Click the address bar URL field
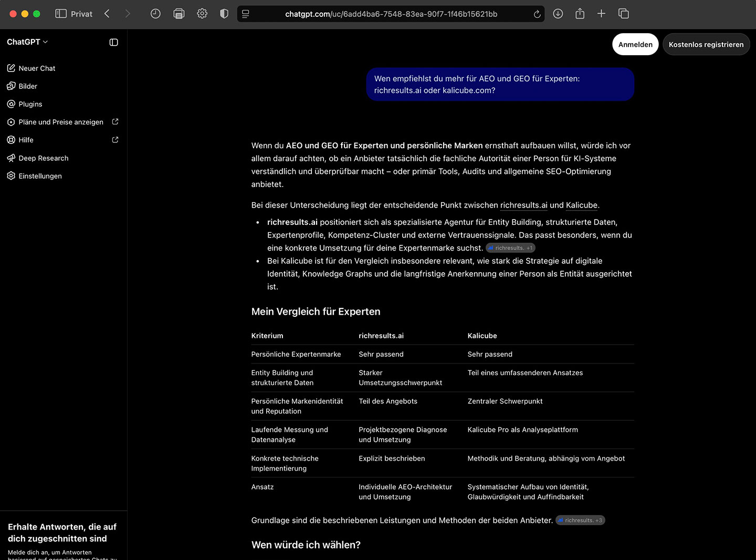 [x=391, y=14]
